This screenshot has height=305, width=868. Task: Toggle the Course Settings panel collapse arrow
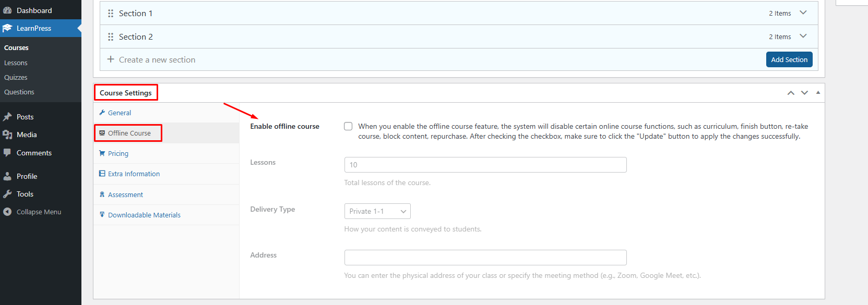pos(818,93)
